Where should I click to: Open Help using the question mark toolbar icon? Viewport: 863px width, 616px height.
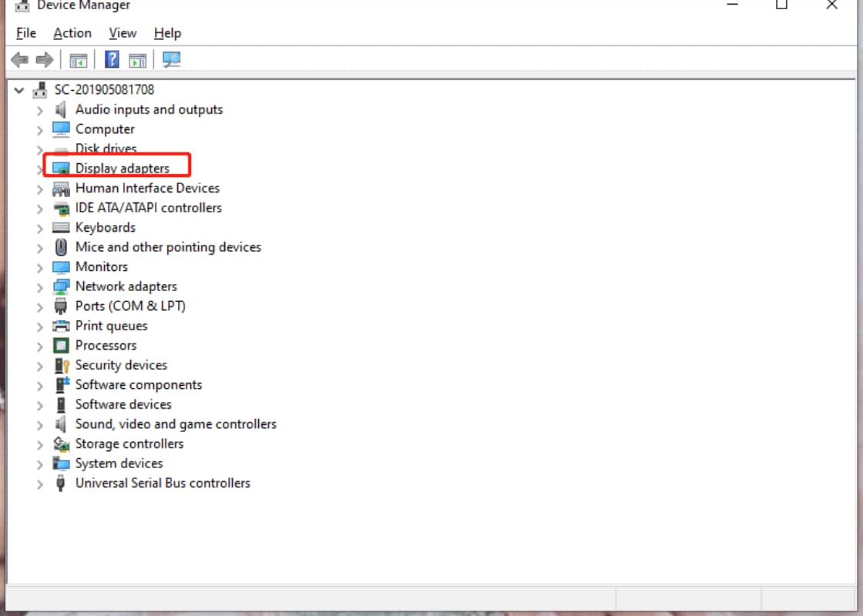click(x=111, y=59)
